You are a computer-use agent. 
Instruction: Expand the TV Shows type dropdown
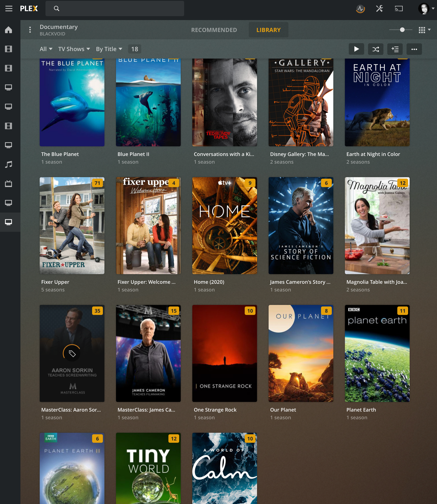tap(74, 49)
